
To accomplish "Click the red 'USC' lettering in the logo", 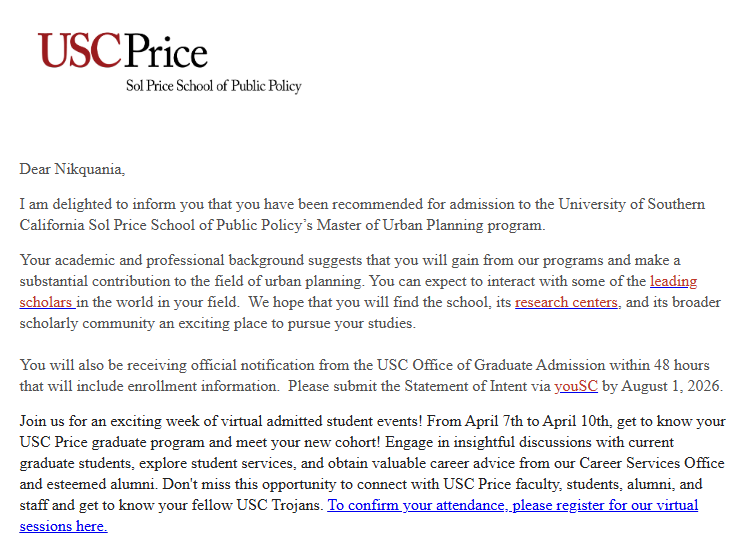I will 79,50.
